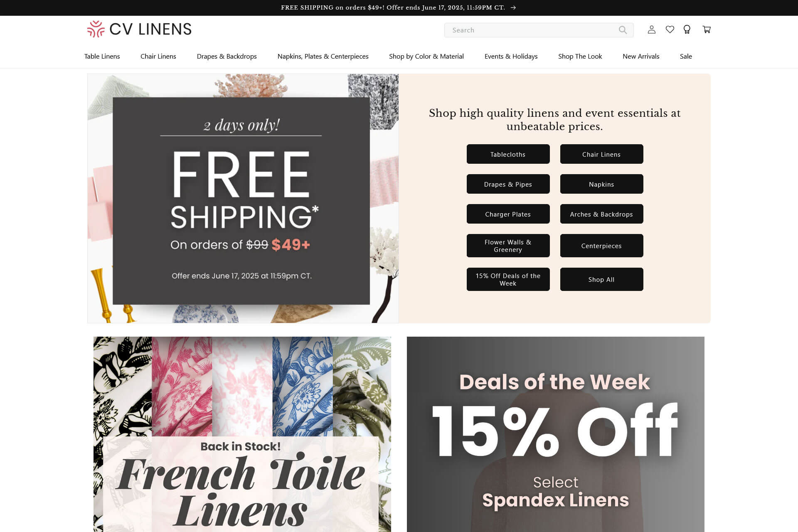Viewport: 798px width, 532px height.
Task: Go to the Sale menu item
Action: [x=686, y=56]
